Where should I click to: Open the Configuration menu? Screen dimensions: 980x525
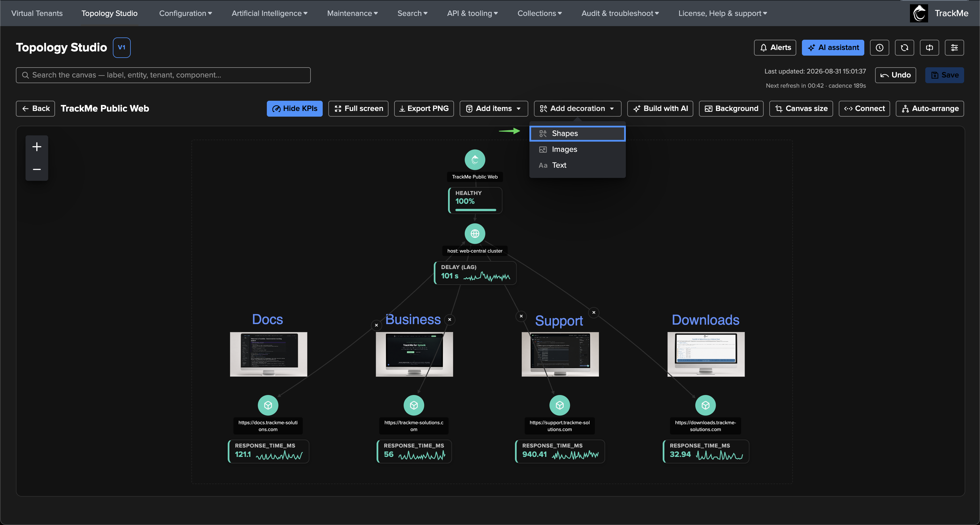tap(186, 13)
